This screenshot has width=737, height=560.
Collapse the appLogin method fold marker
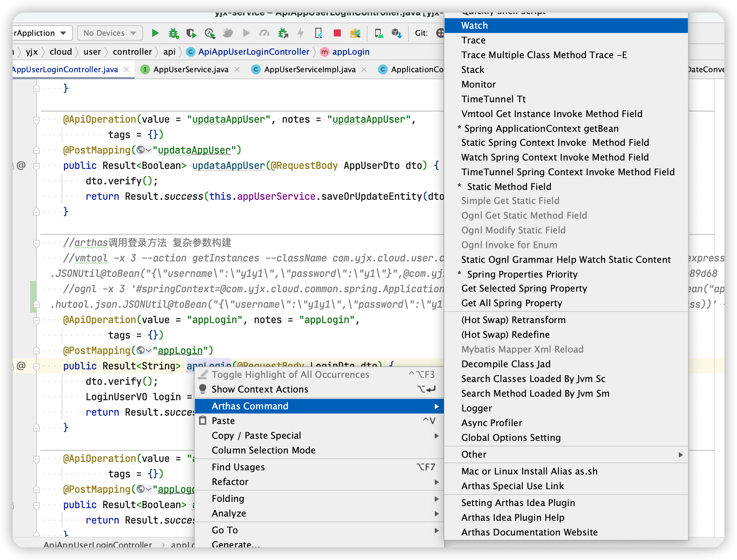(x=36, y=367)
